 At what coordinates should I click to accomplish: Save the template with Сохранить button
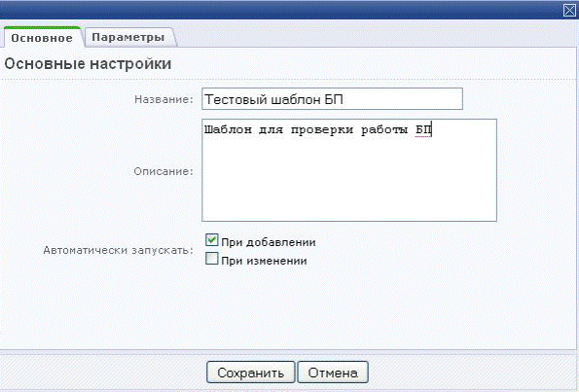pos(251,373)
